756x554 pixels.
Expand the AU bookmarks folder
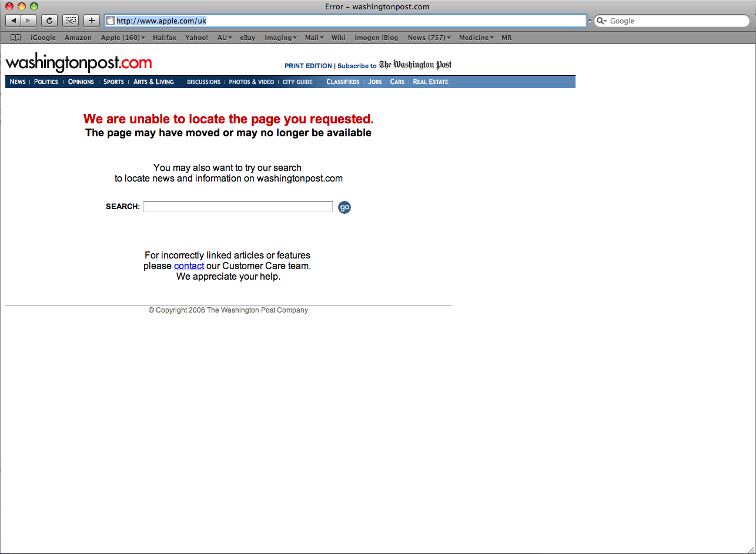click(225, 38)
